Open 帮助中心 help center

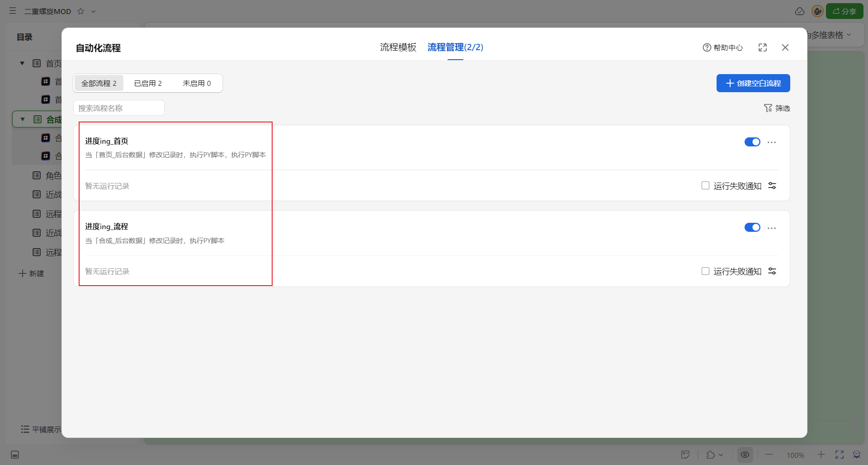tap(723, 47)
